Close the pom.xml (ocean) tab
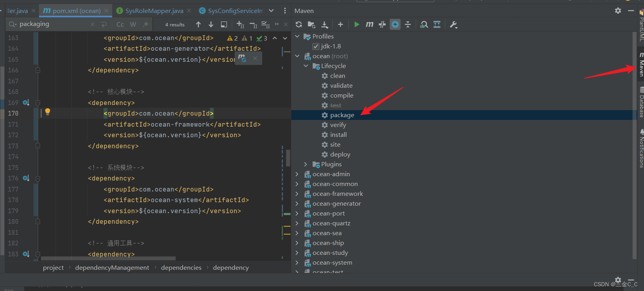 pos(106,11)
